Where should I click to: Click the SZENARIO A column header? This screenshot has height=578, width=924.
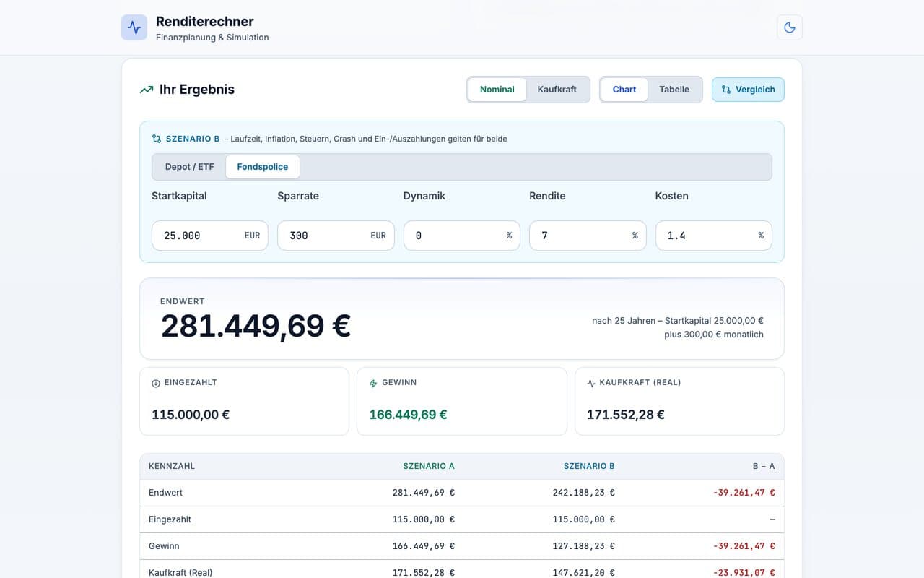(x=429, y=466)
